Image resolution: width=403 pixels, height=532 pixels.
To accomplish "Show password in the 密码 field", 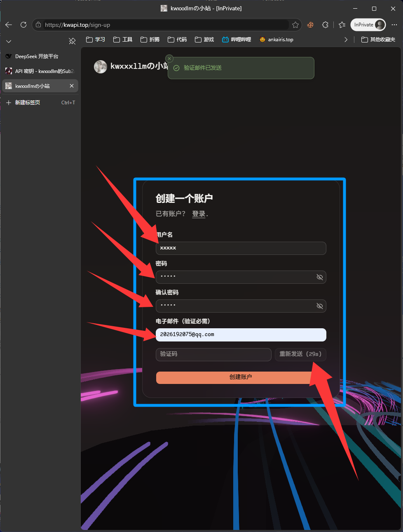I will 319,277.
